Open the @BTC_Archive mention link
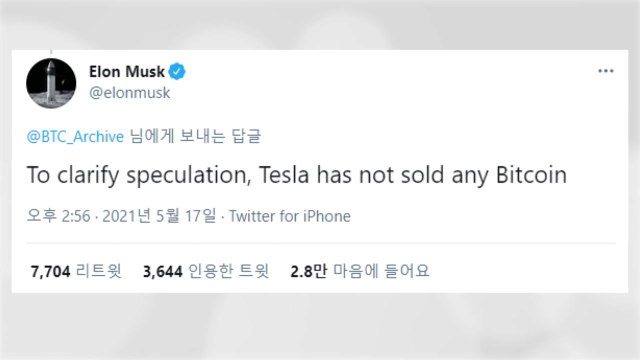This screenshot has height=360, width=640. coord(75,136)
